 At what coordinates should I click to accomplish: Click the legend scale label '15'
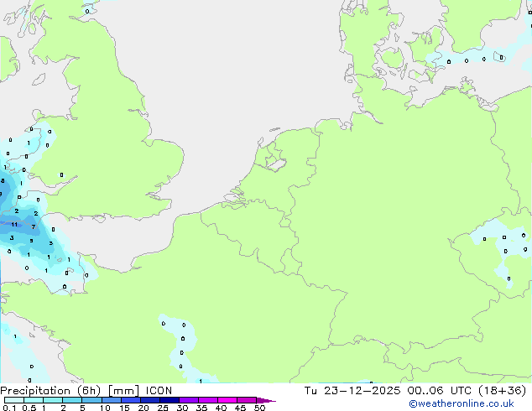124,408
